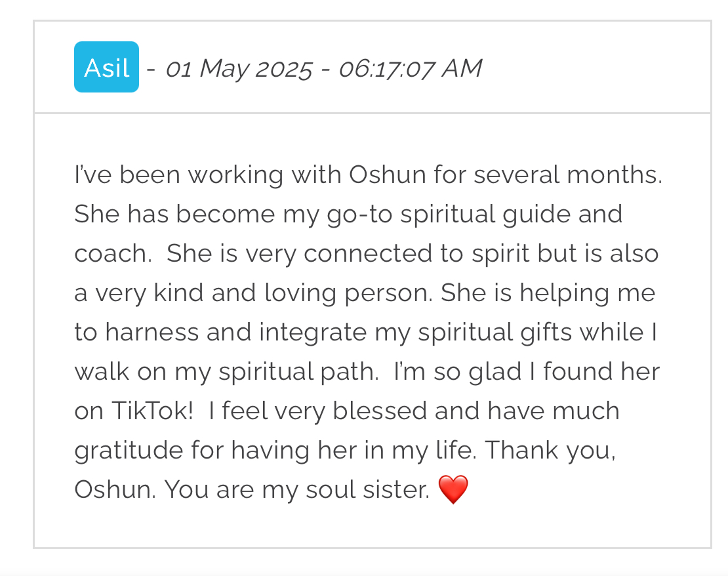This screenshot has height=576, width=728.
Task: Click the word "coach." in the review
Action: 112,254
